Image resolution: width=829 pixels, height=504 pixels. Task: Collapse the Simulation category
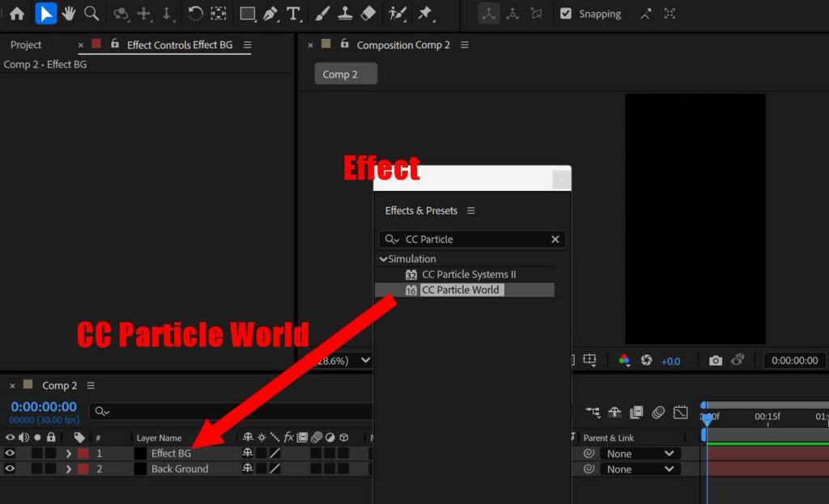tap(383, 259)
